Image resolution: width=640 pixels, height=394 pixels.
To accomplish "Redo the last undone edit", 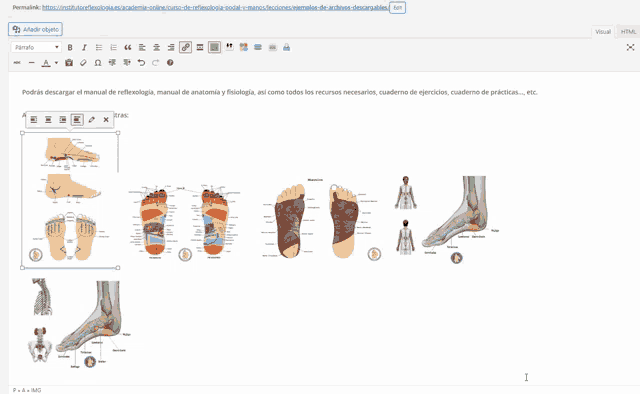I will [x=156, y=62].
